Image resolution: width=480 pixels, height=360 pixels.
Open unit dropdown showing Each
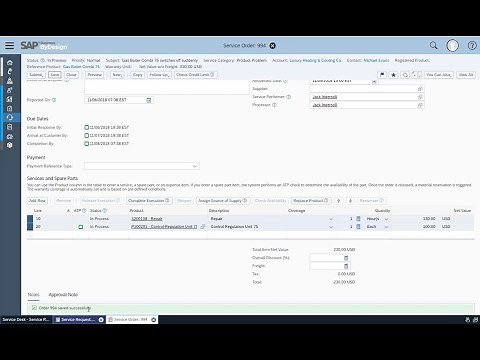(386, 227)
